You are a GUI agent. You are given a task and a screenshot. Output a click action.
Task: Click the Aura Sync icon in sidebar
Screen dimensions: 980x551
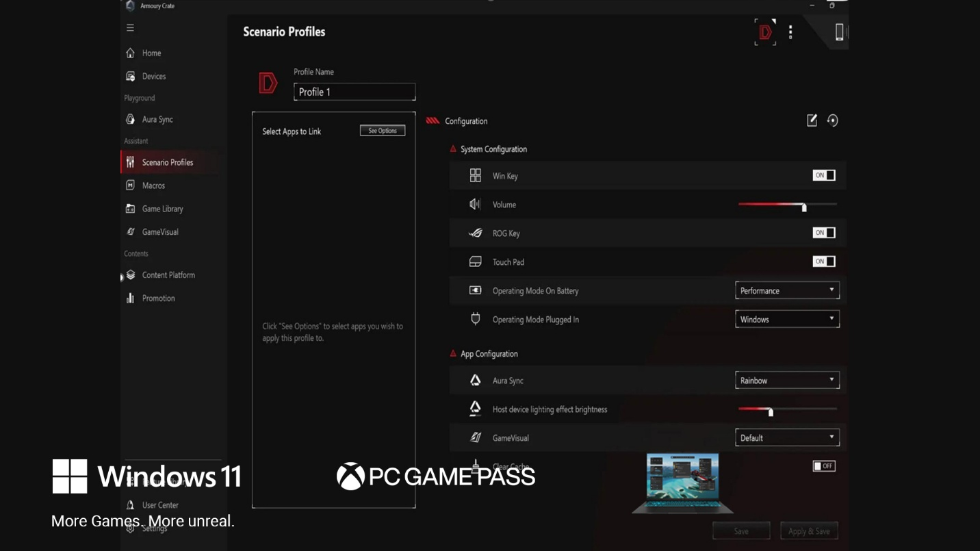pos(131,119)
